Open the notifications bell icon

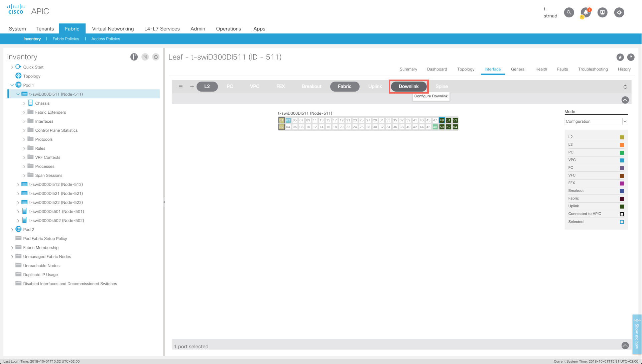(586, 12)
